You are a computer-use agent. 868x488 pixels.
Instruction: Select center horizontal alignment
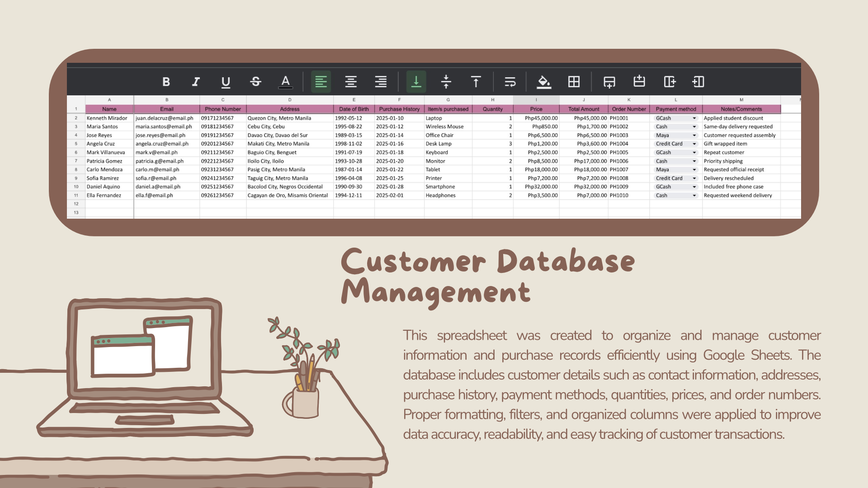(351, 82)
